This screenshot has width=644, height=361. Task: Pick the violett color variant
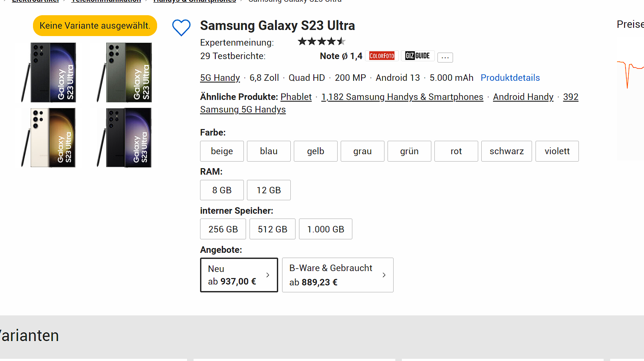(x=557, y=151)
